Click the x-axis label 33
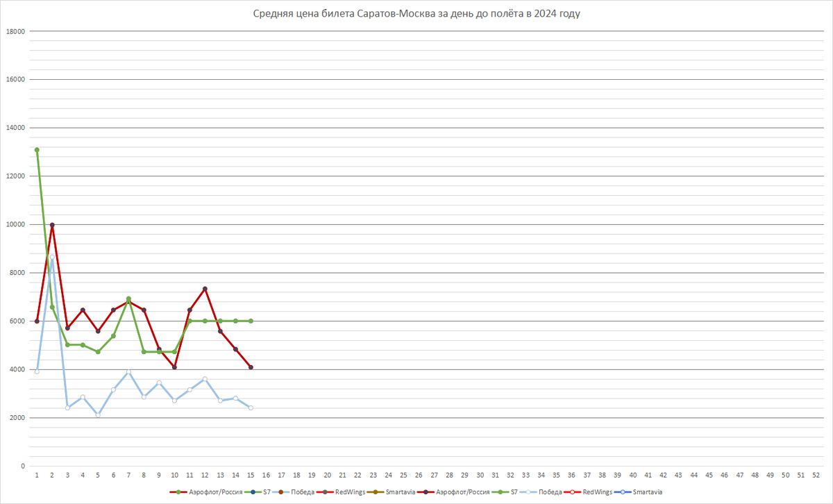 point(525,475)
